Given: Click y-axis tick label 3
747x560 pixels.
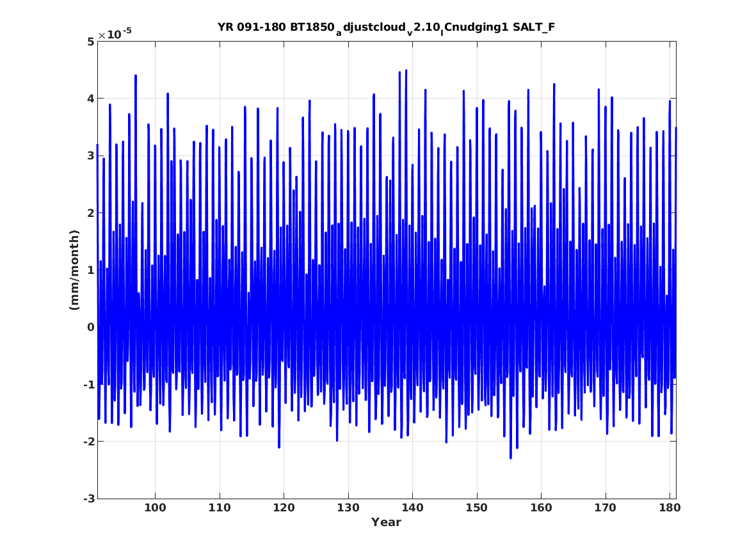Looking at the screenshot, I should [x=90, y=156].
